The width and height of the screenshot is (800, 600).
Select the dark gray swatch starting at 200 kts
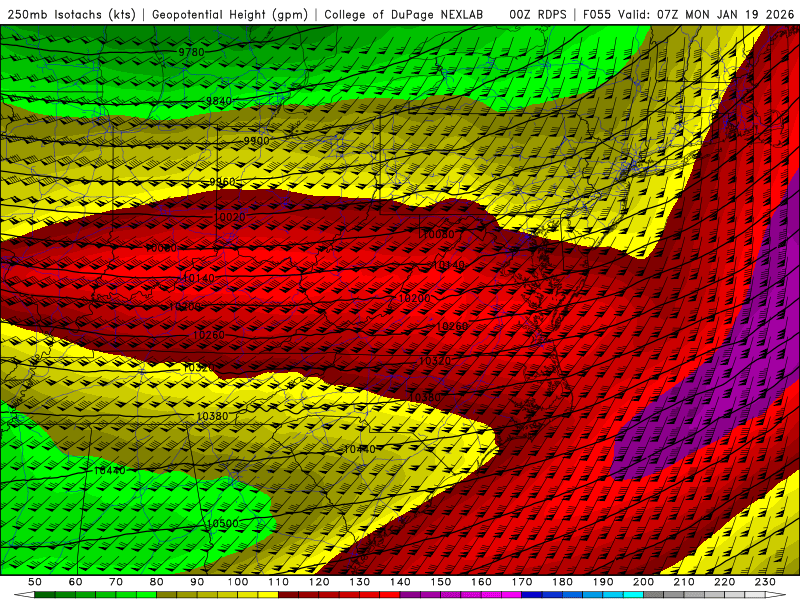tap(654, 595)
